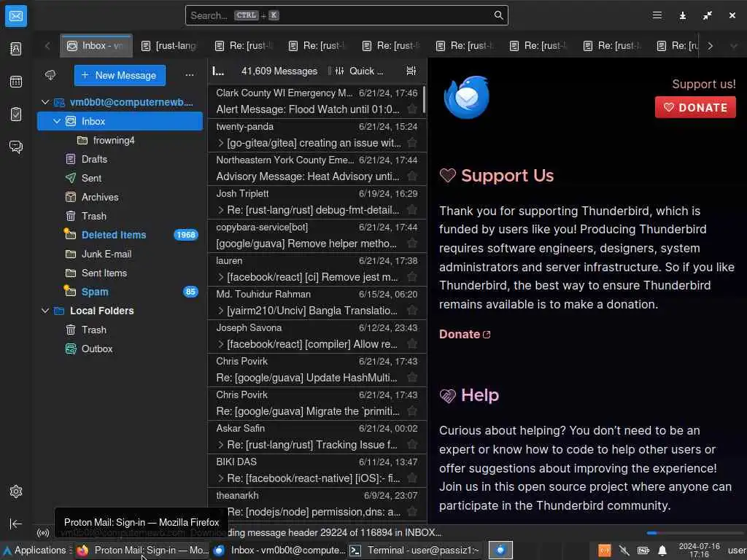Click the muted volume tray icon
This screenshot has width=747, height=560.
point(624,551)
